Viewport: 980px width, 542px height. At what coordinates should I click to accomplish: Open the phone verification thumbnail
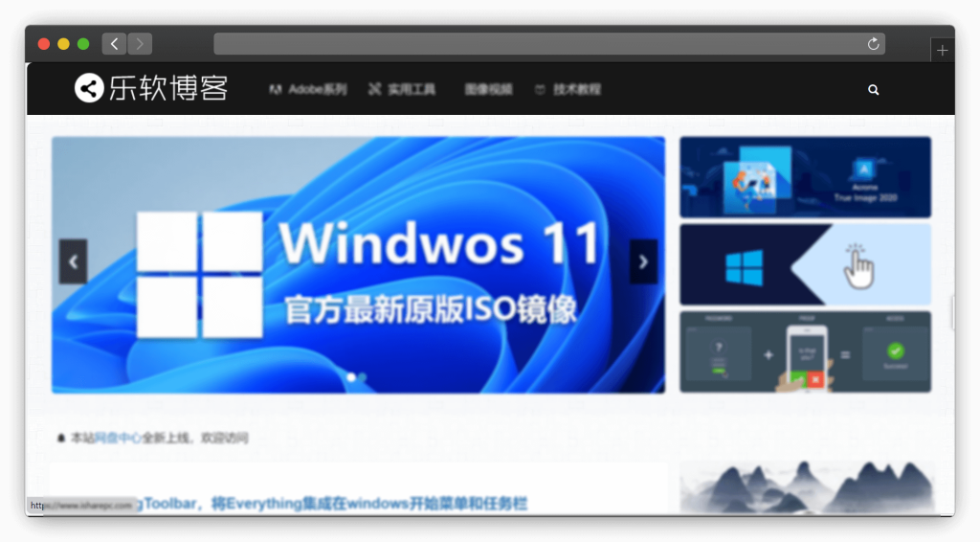[805, 352]
